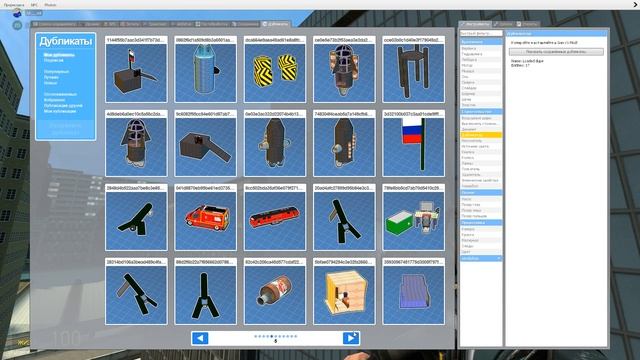Select the Колесо tool
640x360 pixels.
[481, 158]
